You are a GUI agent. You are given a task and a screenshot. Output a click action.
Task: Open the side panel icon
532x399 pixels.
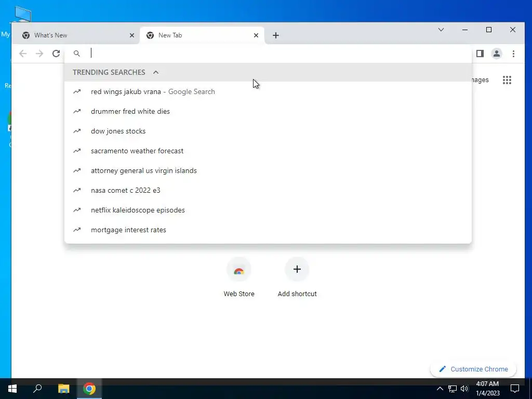click(480, 54)
